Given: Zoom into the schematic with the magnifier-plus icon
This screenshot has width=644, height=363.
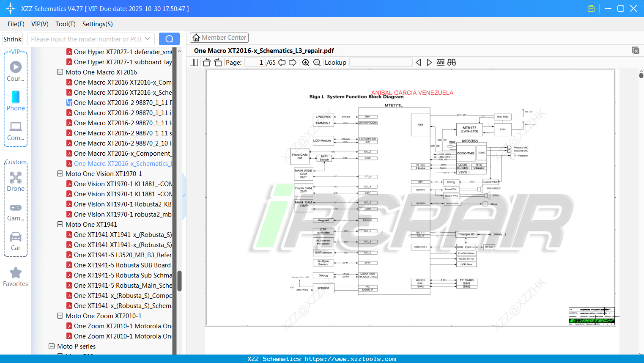Looking at the screenshot, I should [305, 62].
